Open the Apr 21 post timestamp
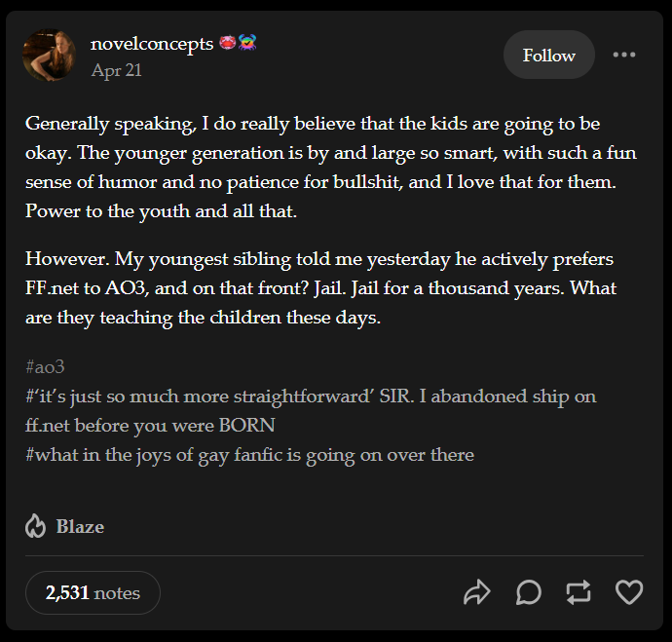 (116, 70)
